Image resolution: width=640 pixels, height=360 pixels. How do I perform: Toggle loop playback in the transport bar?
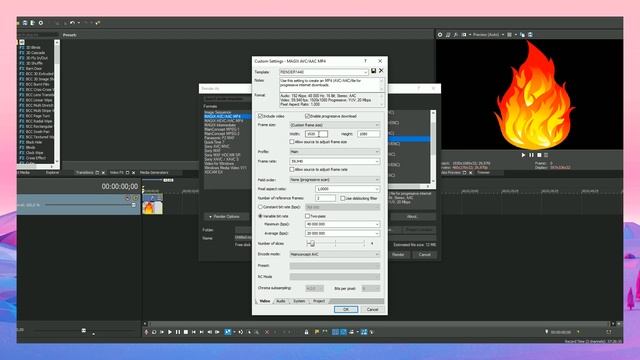(x=154, y=332)
